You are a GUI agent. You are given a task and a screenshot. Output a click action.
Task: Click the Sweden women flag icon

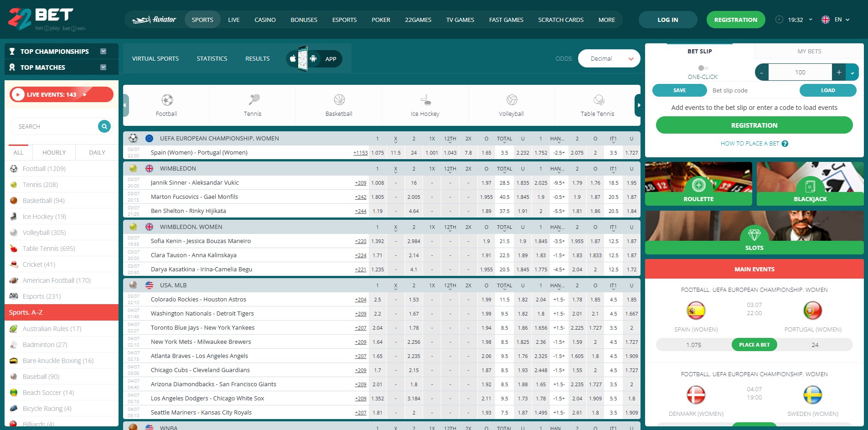point(813,395)
